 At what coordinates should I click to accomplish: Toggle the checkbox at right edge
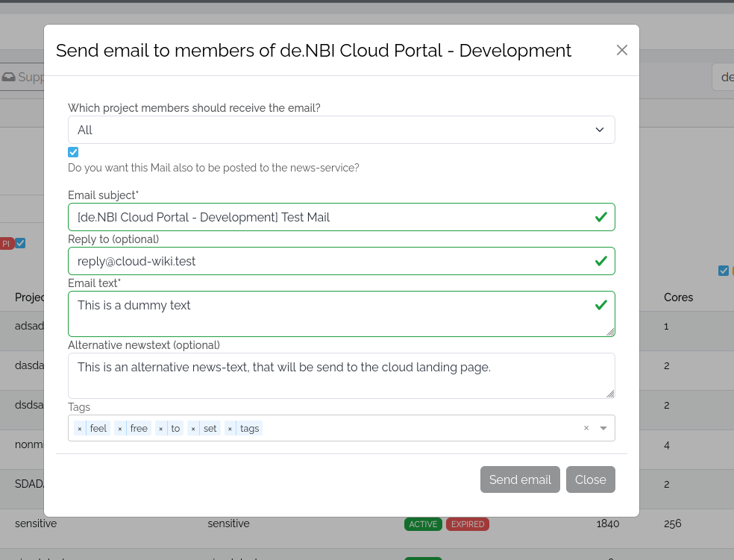[723, 271]
